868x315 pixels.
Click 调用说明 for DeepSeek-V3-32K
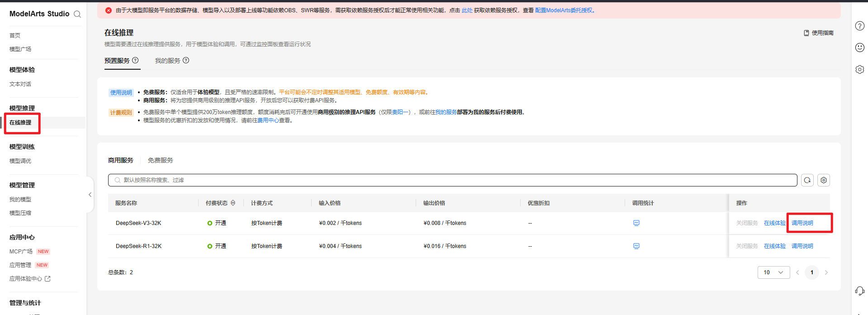(x=802, y=223)
